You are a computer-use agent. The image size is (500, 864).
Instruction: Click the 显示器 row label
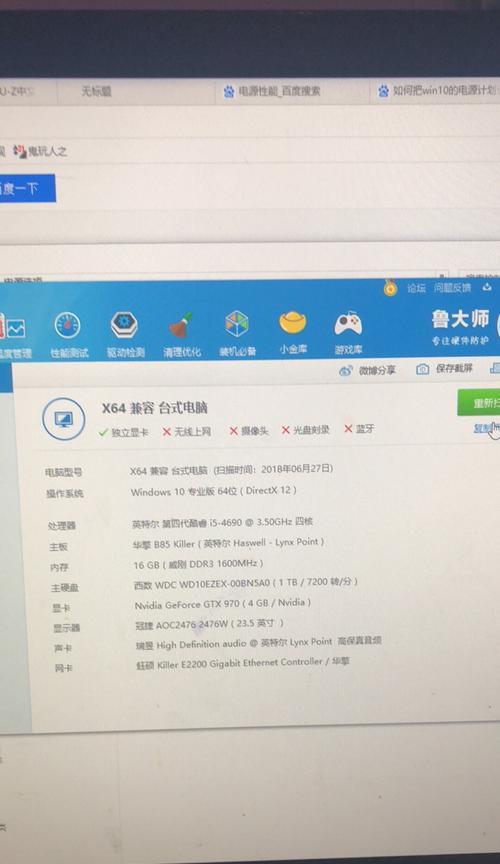(67, 628)
